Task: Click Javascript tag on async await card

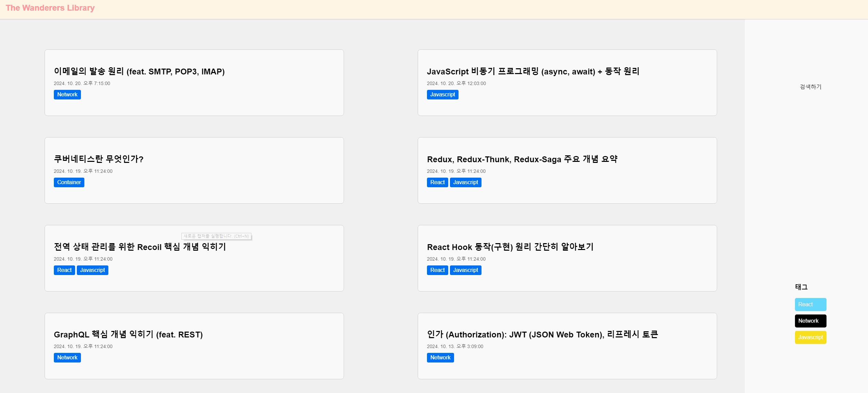Action: tap(442, 94)
